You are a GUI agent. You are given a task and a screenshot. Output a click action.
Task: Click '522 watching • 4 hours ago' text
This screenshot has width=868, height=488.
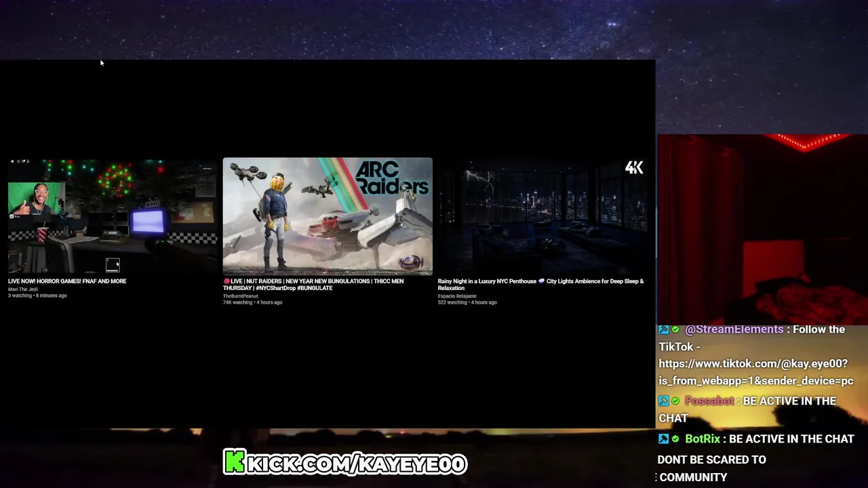(467, 302)
